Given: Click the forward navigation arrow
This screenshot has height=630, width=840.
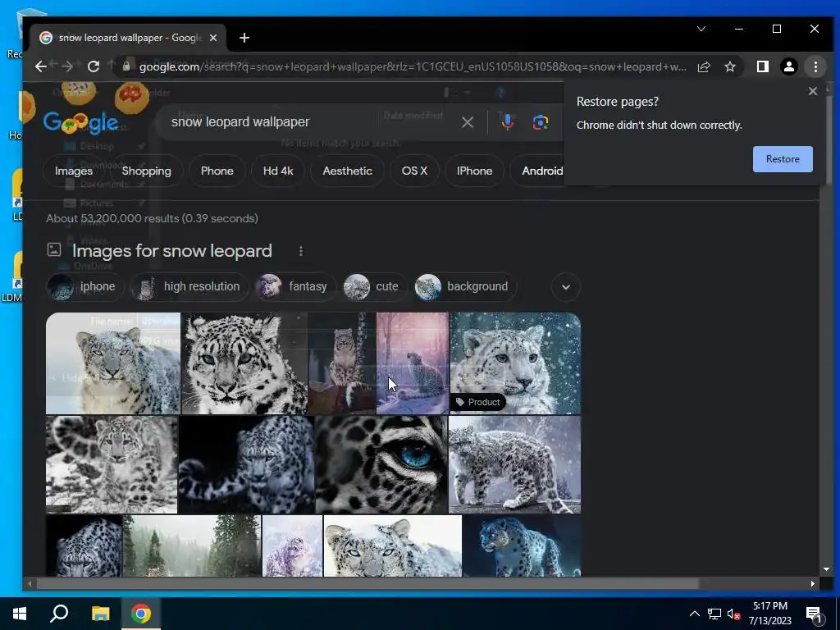Looking at the screenshot, I should click(67, 66).
